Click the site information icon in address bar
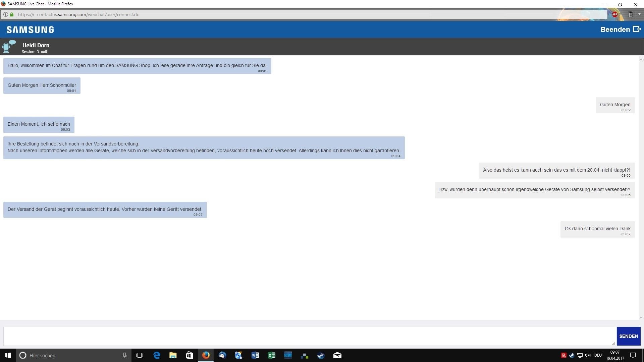This screenshot has height=362, width=644. [6, 14]
